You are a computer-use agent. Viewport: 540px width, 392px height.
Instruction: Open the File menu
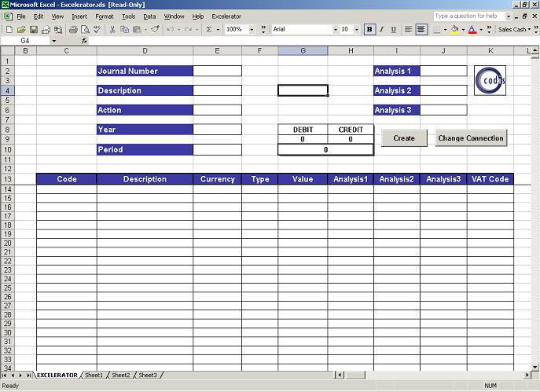pyautogui.click(x=21, y=16)
